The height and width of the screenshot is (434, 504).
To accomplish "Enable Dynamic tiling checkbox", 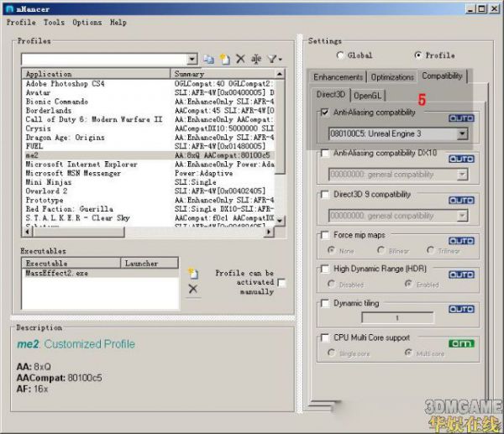I will click(325, 303).
